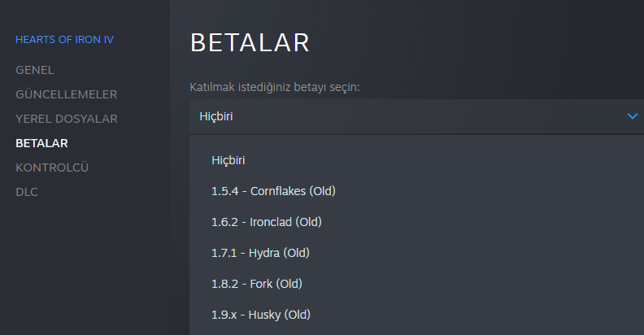This screenshot has width=644, height=335.
Task: Click the blue dropdown chevron arrow
Action: [633, 116]
